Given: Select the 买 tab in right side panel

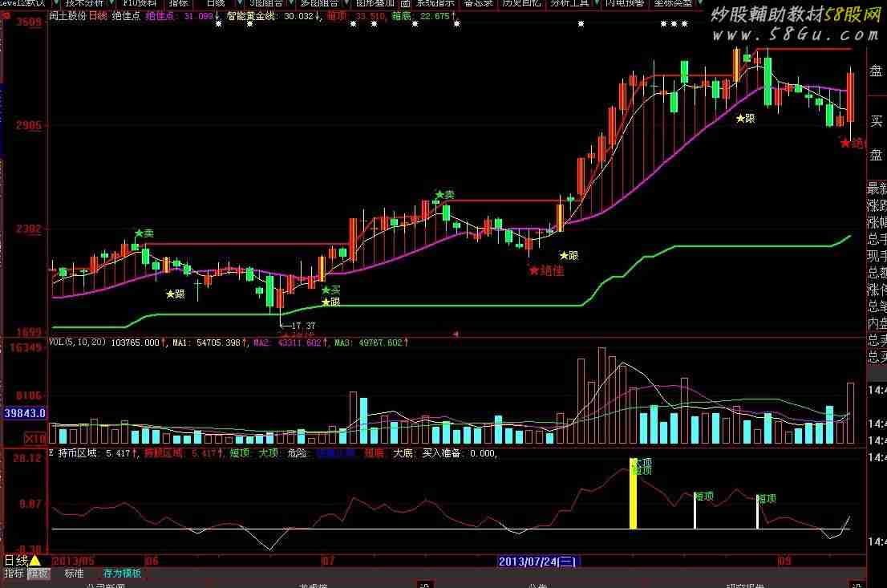Looking at the screenshot, I should coord(877,121).
